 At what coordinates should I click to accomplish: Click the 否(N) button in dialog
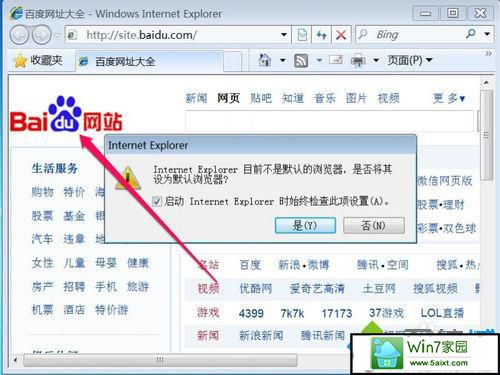[x=374, y=225]
